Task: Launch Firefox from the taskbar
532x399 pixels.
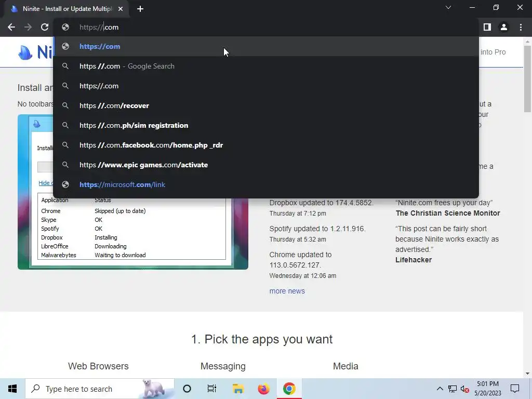Action: [x=263, y=389]
